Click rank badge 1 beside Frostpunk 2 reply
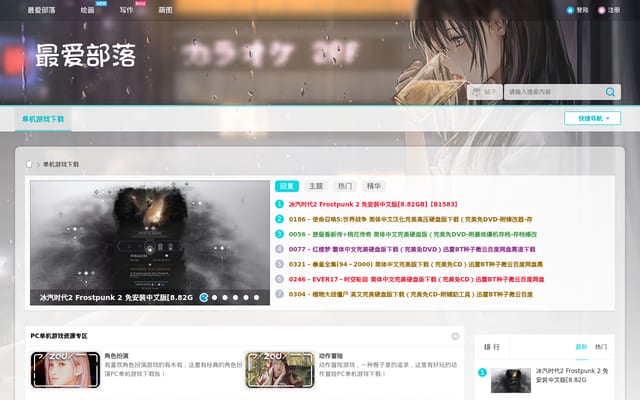Screen dimensions: 640x400 (279, 204)
